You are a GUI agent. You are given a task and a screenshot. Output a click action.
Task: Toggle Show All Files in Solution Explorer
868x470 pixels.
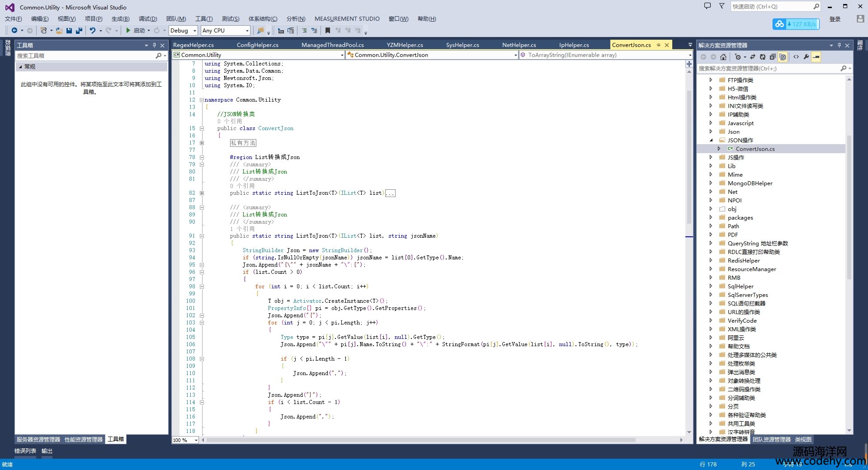(783, 57)
